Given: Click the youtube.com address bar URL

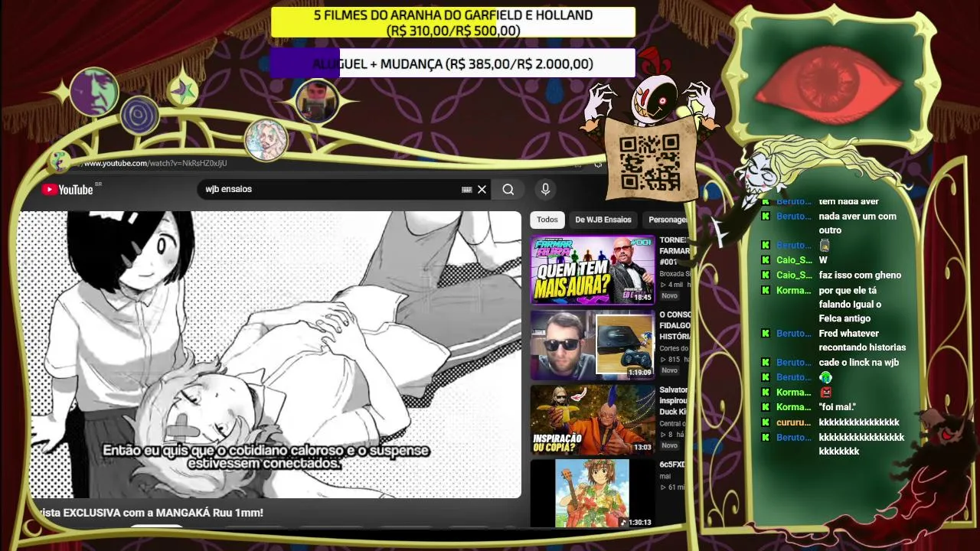Looking at the screenshot, I should 155,163.
